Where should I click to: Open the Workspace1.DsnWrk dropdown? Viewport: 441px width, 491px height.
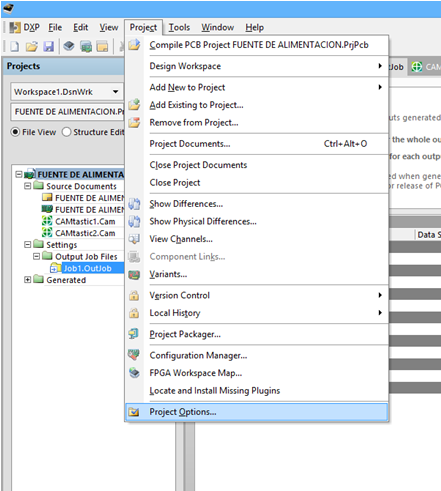[115, 92]
